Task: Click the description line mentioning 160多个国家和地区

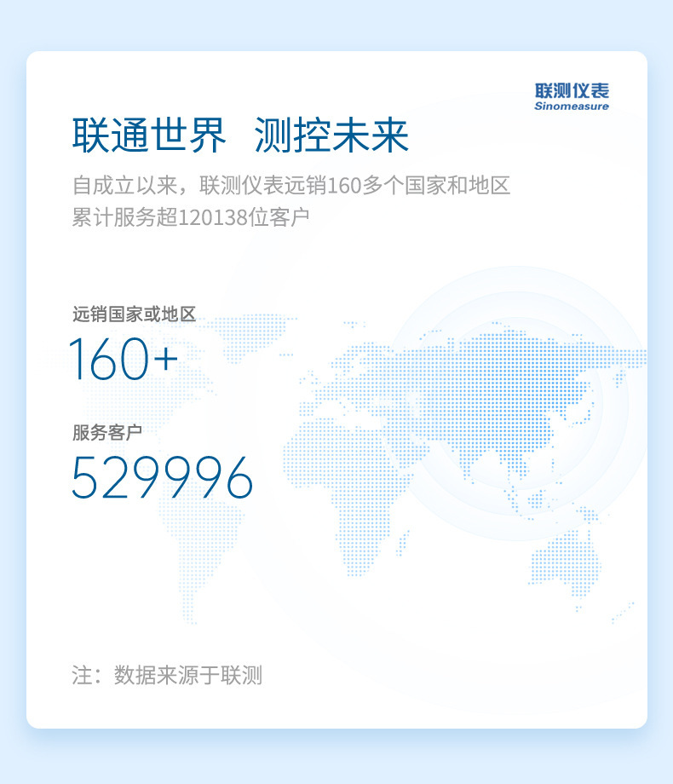Action: tap(290, 185)
